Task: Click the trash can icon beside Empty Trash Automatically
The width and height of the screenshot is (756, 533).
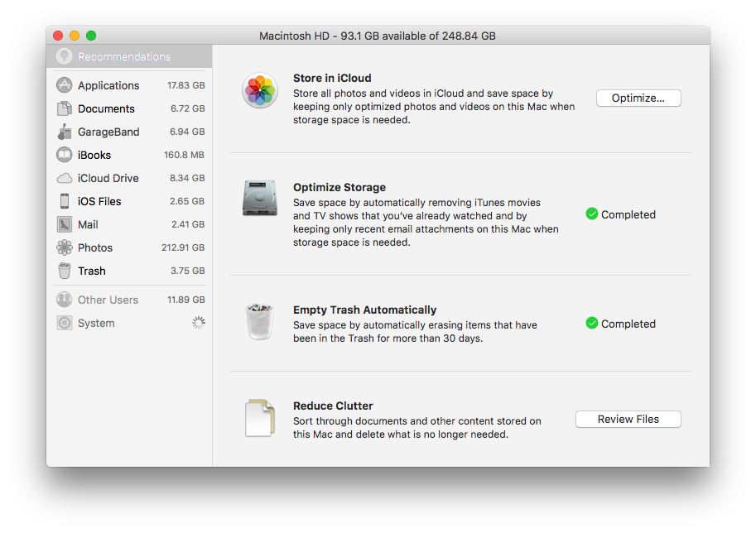Action: [259, 321]
